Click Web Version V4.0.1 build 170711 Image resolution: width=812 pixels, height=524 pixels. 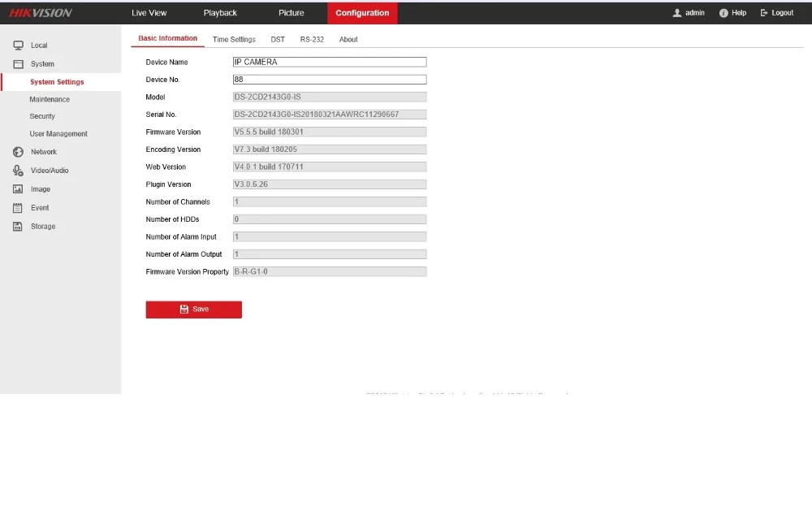click(x=330, y=167)
